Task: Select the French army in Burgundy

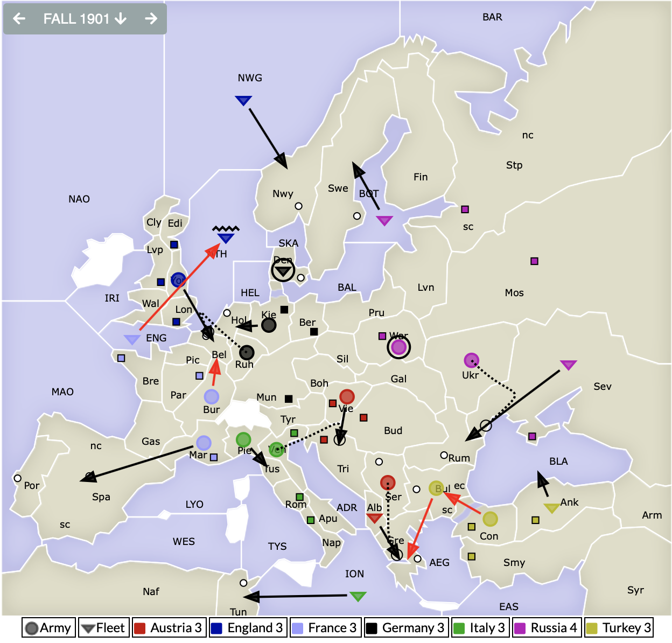Action: click(212, 397)
